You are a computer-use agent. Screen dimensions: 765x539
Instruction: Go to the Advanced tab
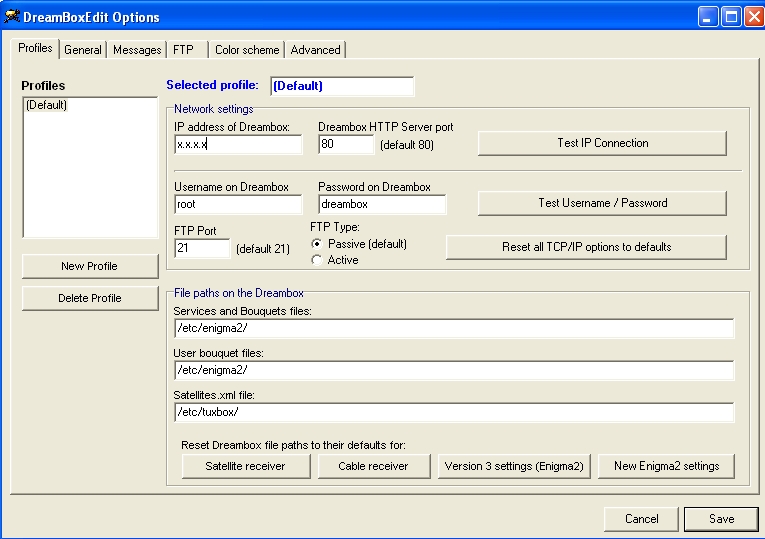point(315,50)
